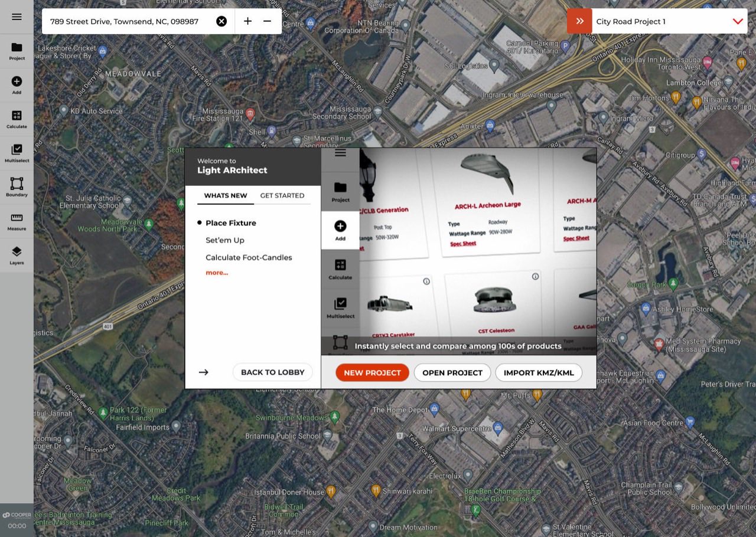Open the Layers panel
Screen dimensions: 756x537
click(x=17, y=255)
